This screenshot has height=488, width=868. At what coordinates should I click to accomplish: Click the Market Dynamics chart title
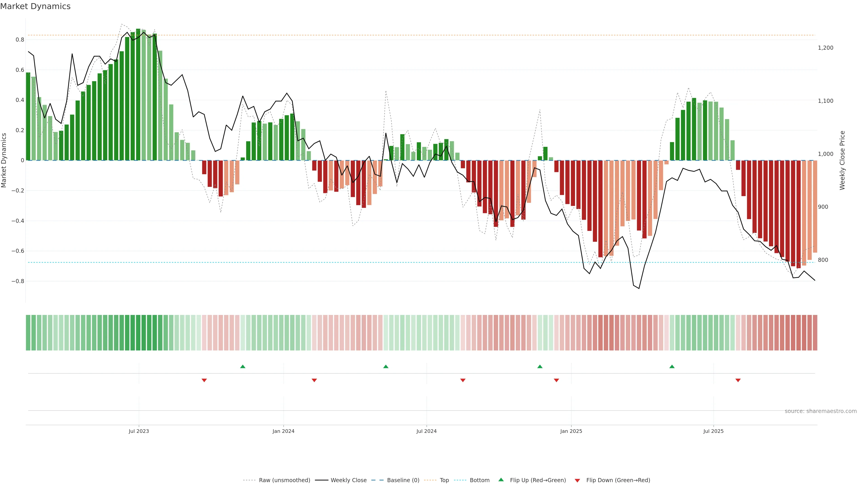35,6
